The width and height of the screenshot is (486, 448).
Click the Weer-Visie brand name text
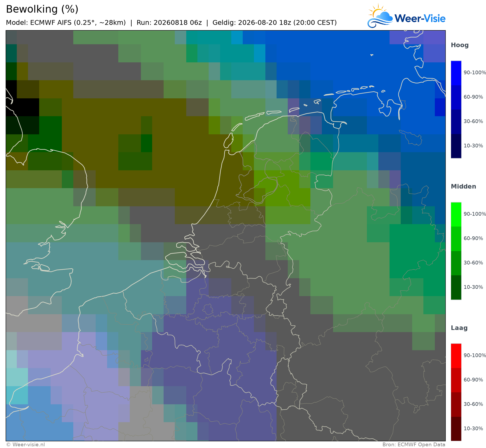[420, 18]
